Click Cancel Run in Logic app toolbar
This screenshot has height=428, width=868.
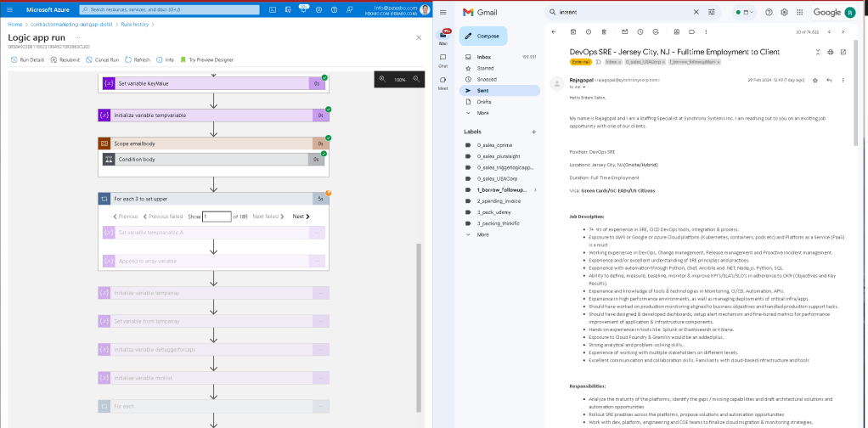[x=103, y=59]
